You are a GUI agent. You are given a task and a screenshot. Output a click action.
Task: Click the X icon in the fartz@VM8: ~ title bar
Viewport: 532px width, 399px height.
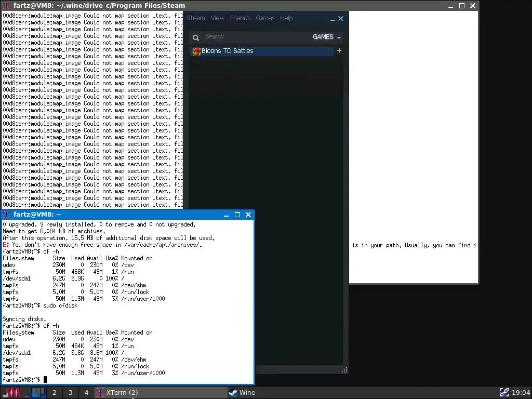(x=6, y=215)
